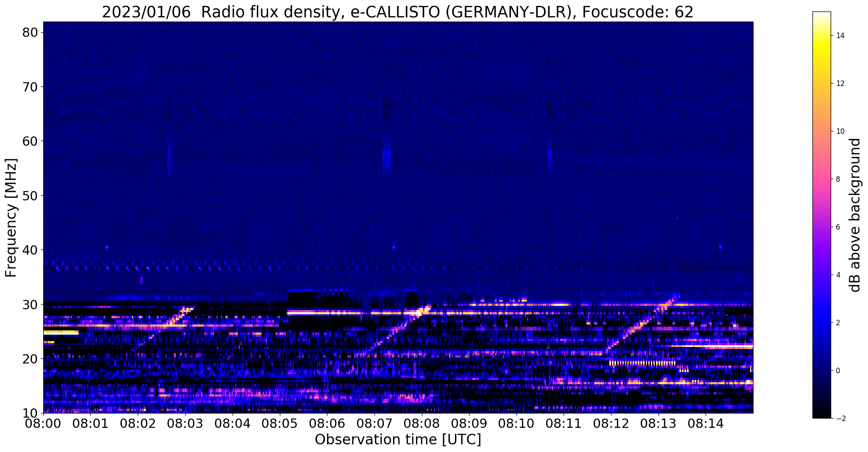Click the 80 MHz frequency tick label

click(x=30, y=33)
